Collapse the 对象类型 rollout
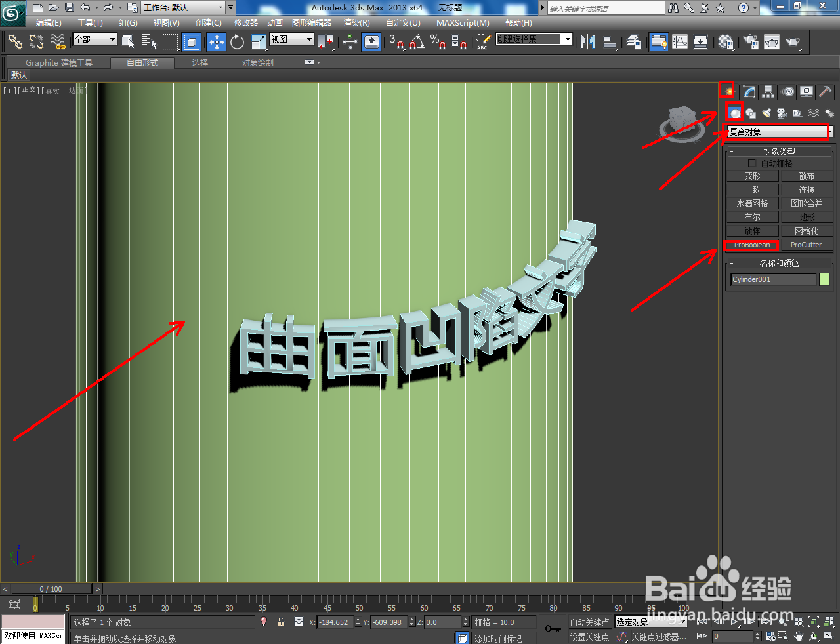 (x=779, y=151)
